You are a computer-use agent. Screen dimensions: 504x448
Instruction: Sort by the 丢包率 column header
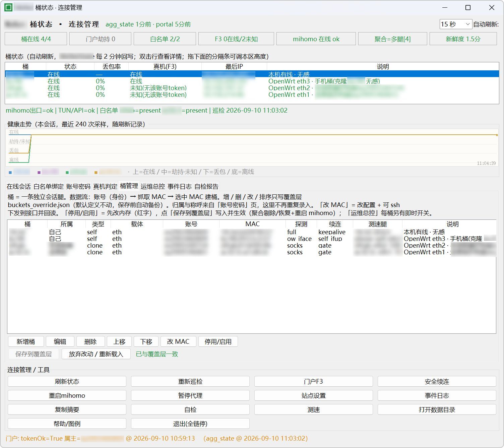[x=112, y=66]
